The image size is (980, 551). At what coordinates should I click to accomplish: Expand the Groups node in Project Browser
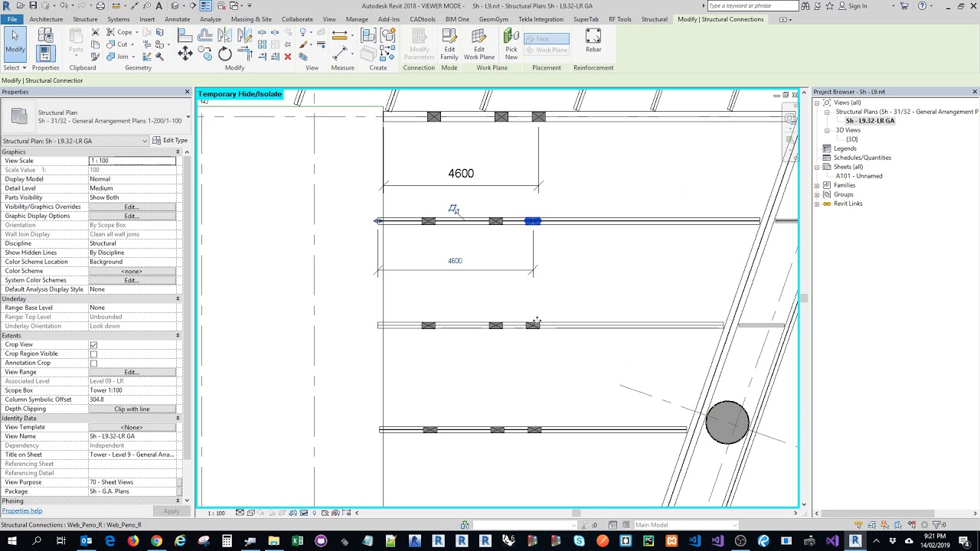(817, 194)
